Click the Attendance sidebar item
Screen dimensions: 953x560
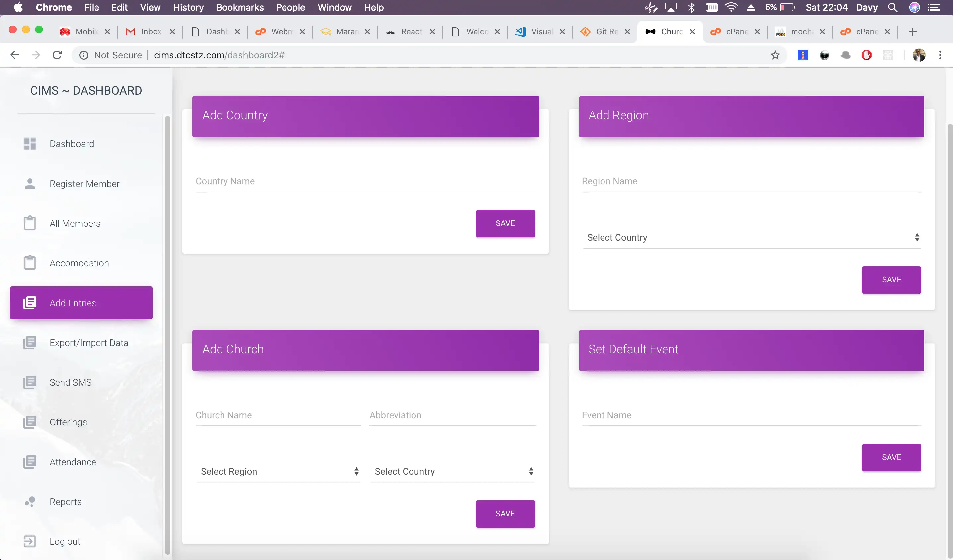point(72,461)
